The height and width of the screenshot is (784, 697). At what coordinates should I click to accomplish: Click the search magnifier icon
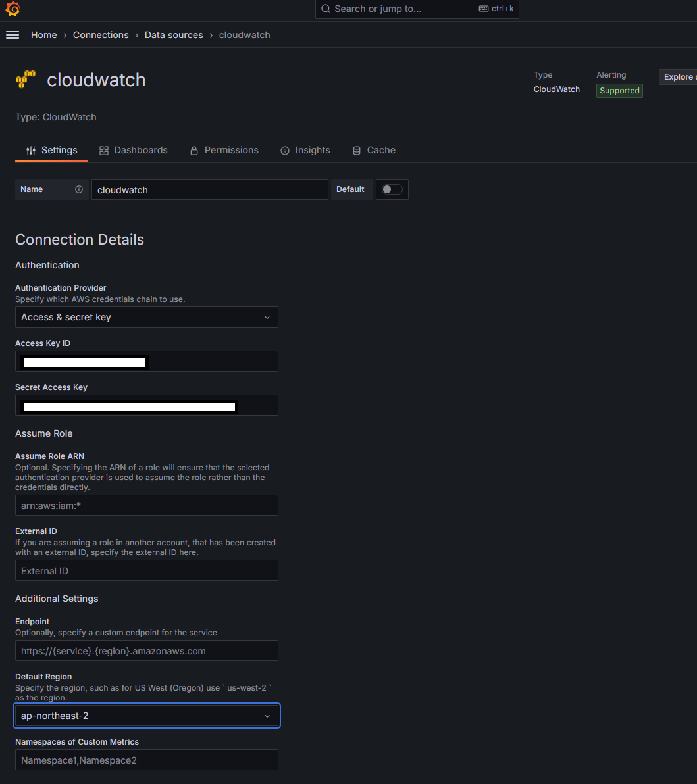click(x=326, y=9)
